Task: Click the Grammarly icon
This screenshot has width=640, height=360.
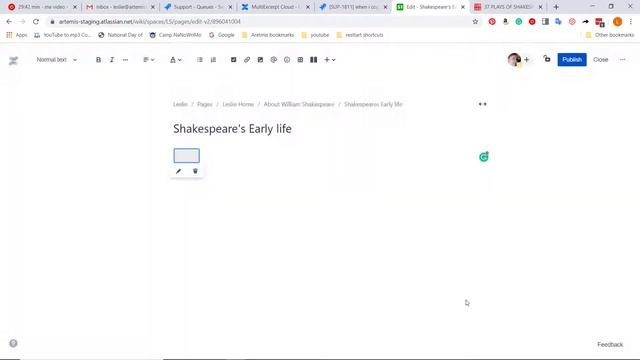Action: (x=484, y=157)
